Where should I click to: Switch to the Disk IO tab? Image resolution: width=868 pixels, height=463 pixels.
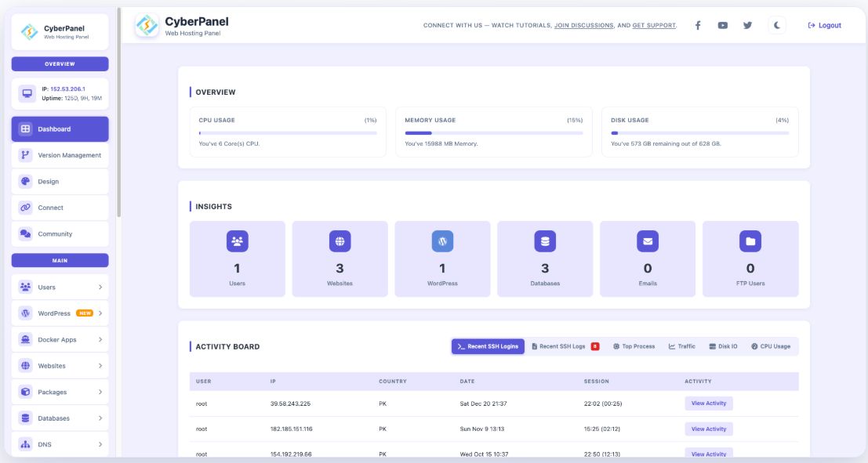click(723, 346)
